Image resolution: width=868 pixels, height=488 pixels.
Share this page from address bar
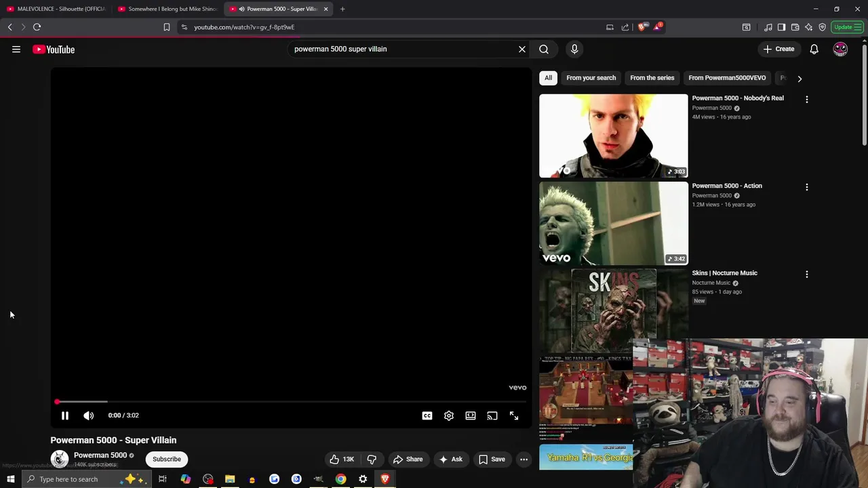pyautogui.click(x=625, y=27)
